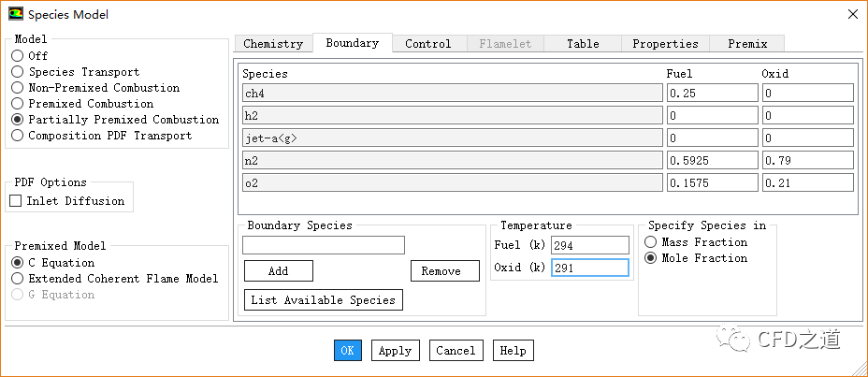Choose Extended Coherent Flame Model
Viewport: 868px width, 377px height.
17,279
